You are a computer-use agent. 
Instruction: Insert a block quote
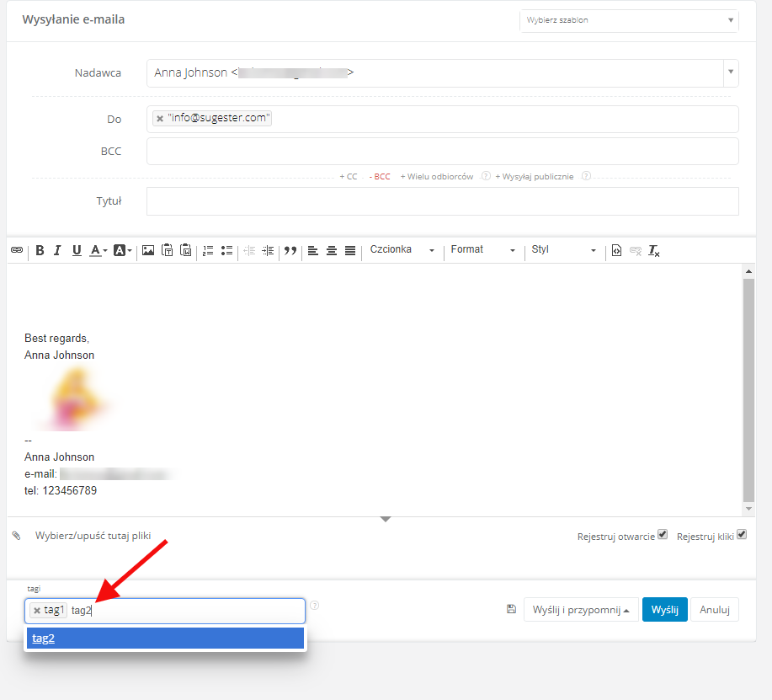point(290,250)
